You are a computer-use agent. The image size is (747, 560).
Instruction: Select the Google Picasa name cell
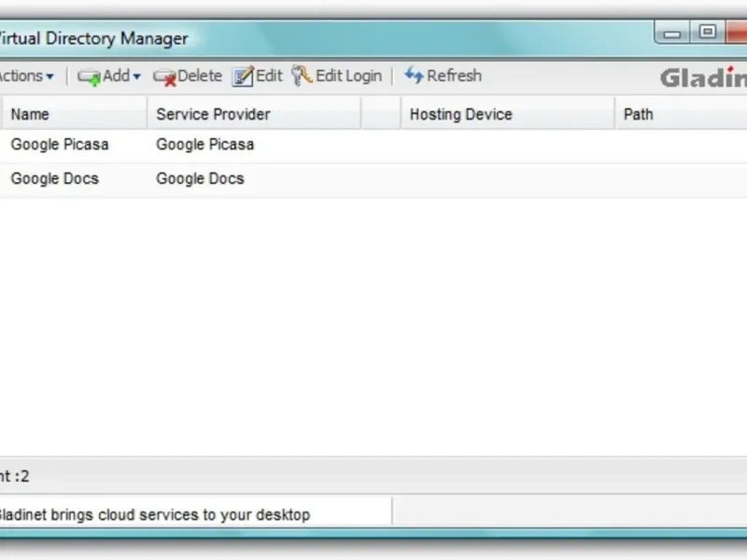60,145
